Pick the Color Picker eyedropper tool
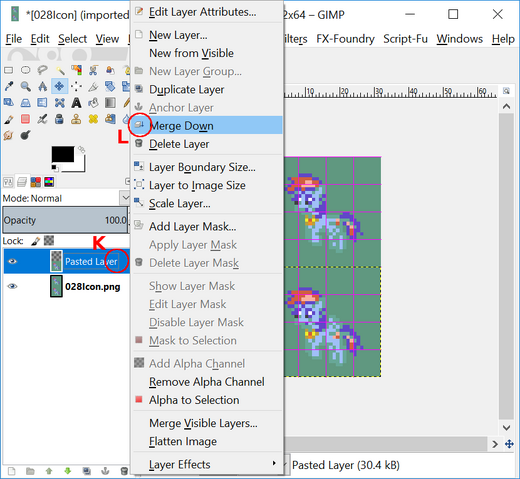 click(x=9, y=87)
